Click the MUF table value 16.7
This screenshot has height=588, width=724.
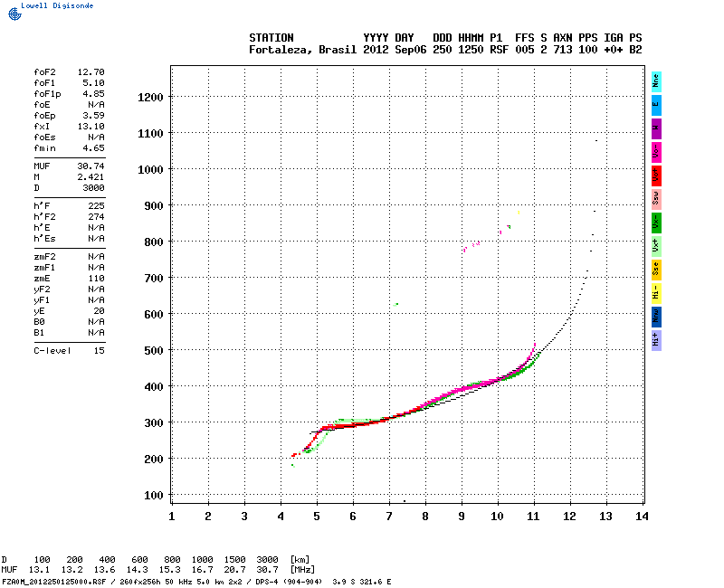tap(202, 570)
